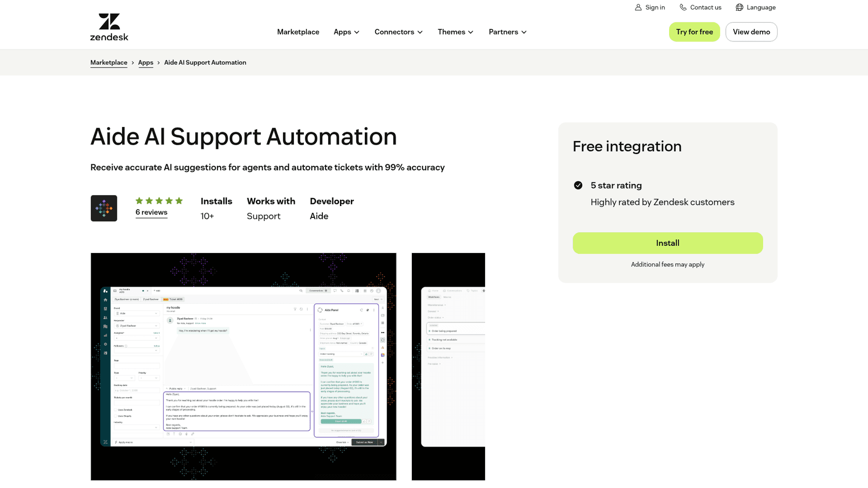Viewport: 868px width, 488px height.
Task: Open Marketplace in the top navigation
Action: 298,32
